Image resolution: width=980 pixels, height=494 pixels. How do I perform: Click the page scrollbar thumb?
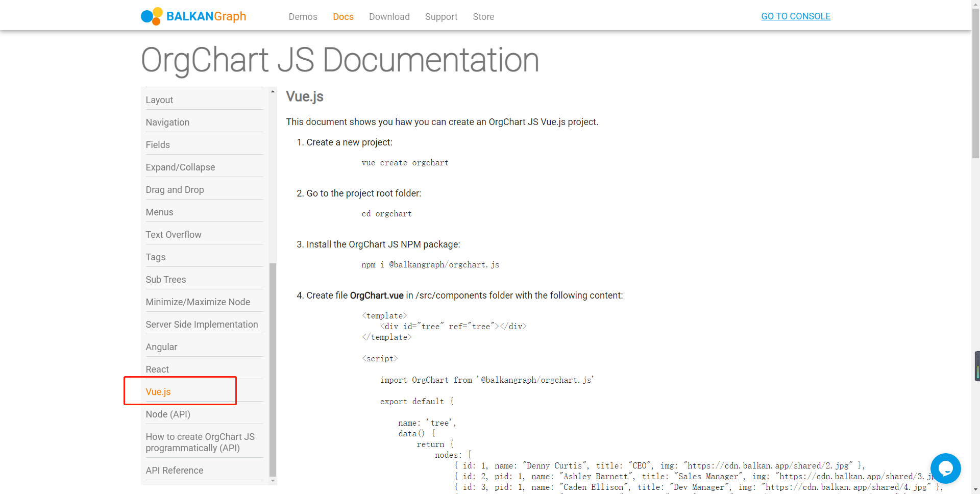(976, 84)
